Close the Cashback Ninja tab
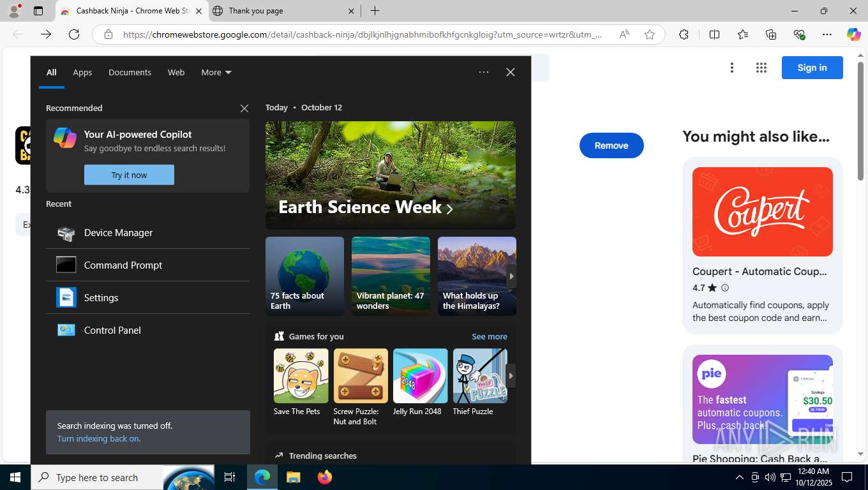The height and width of the screenshot is (490, 868). pyautogui.click(x=198, y=11)
